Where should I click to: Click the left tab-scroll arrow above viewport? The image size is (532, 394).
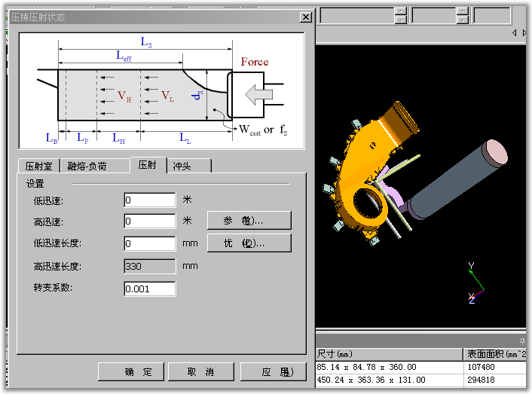click(515, 32)
